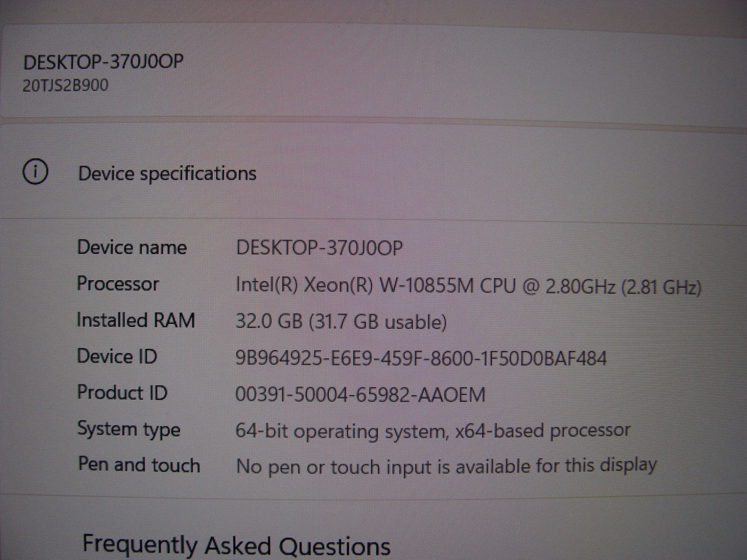
Task: Click the No pen or touch input text
Action: pos(446,466)
